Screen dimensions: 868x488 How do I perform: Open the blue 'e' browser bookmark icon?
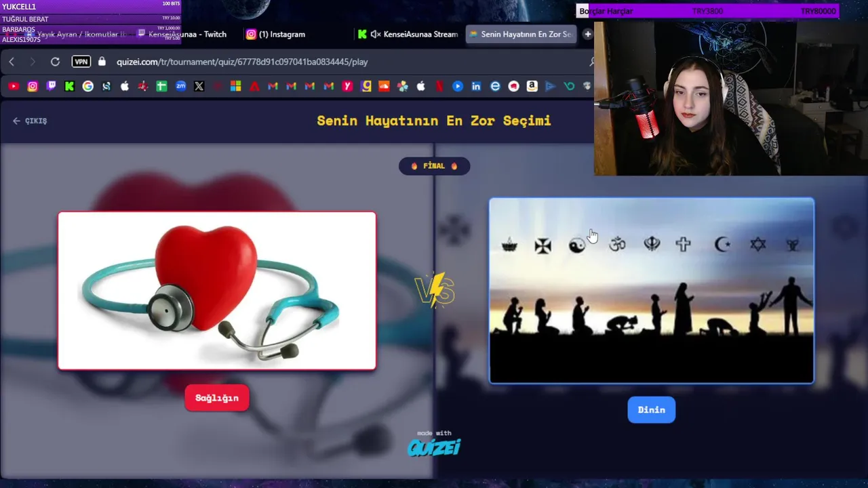click(x=495, y=86)
